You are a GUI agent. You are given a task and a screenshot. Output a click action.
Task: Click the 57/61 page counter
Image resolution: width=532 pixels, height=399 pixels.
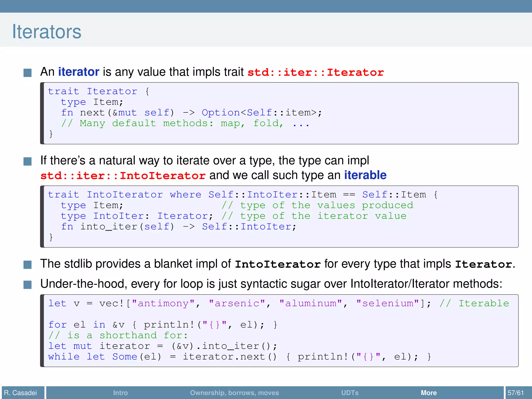click(x=516, y=393)
